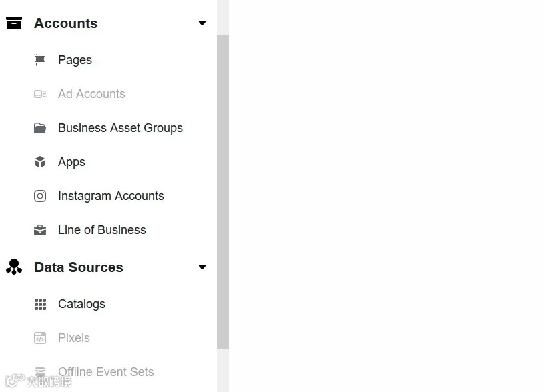Select Business Asset Groups in sidebar
Screen dimensions: 544x392
coord(120,128)
